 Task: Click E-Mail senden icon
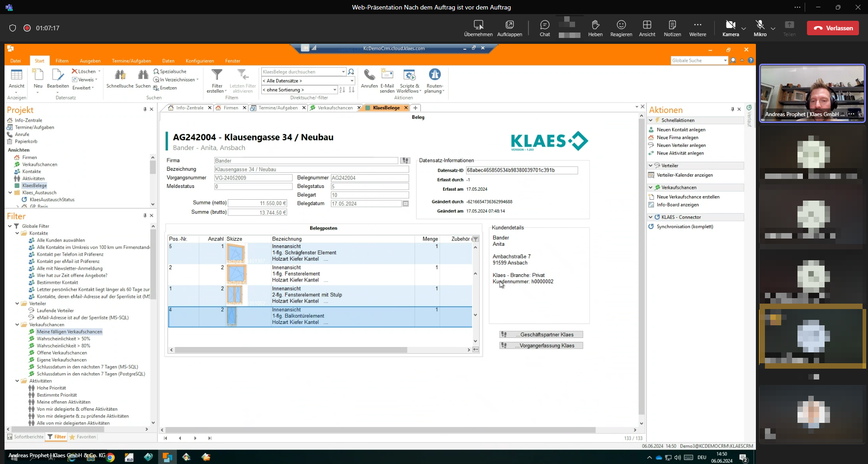(387, 80)
